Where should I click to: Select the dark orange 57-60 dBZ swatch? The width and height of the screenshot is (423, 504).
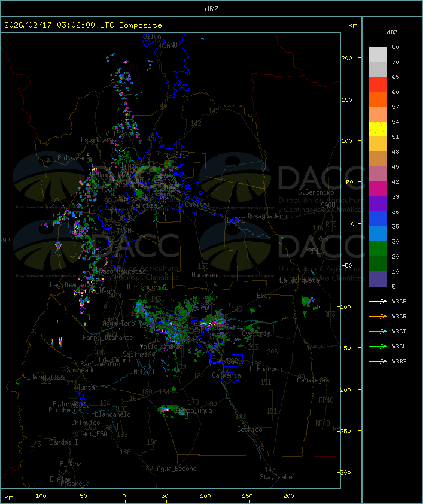[x=378, y=99]
